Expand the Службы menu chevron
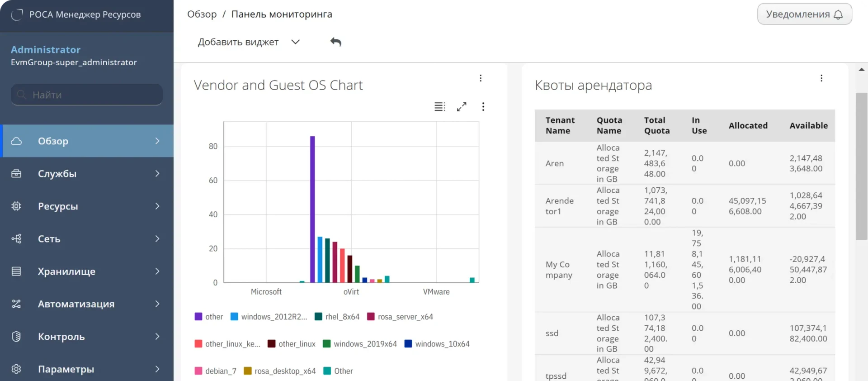 click(x=157, y=174)
